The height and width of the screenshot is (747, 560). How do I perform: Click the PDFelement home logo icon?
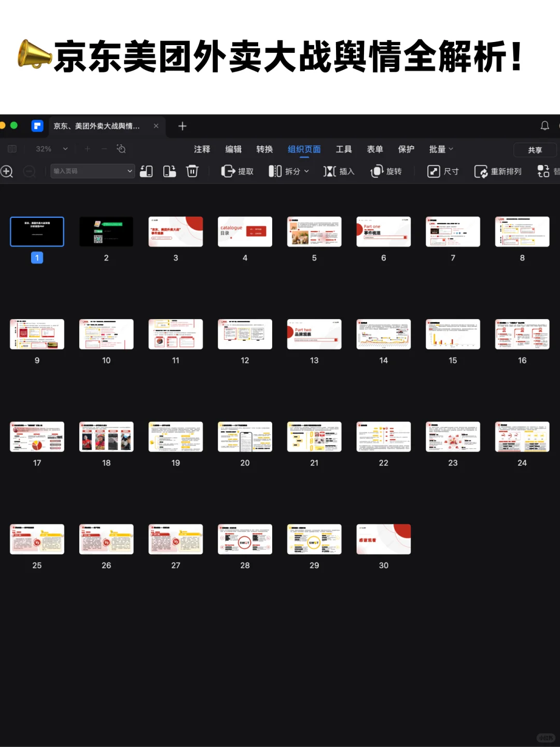[x=37, y=126]
